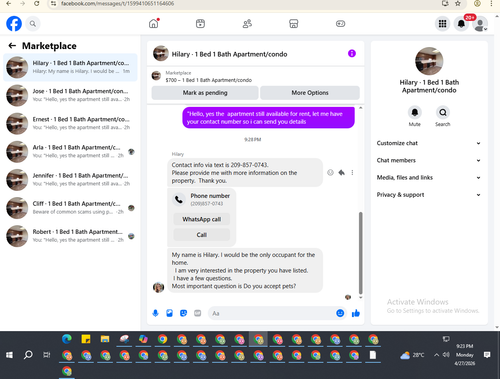Image resolution: width=500 pixels, height=379 pixels.
Task: Click Mark as pending button
Action: 205,93
